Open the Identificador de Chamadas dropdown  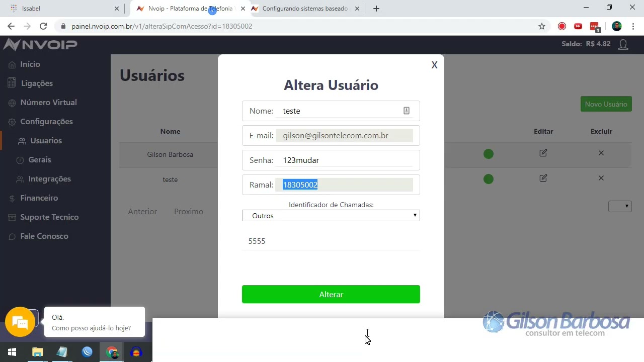pos(331,216)
